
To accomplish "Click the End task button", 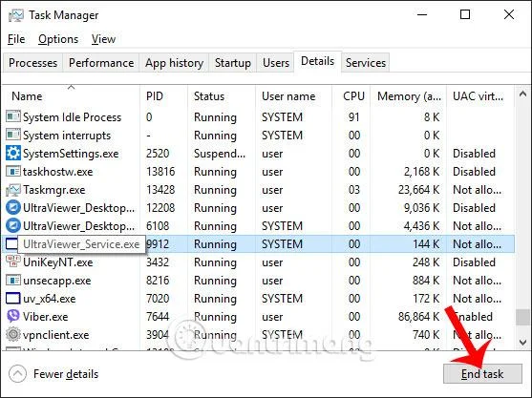I will point(482,374).
